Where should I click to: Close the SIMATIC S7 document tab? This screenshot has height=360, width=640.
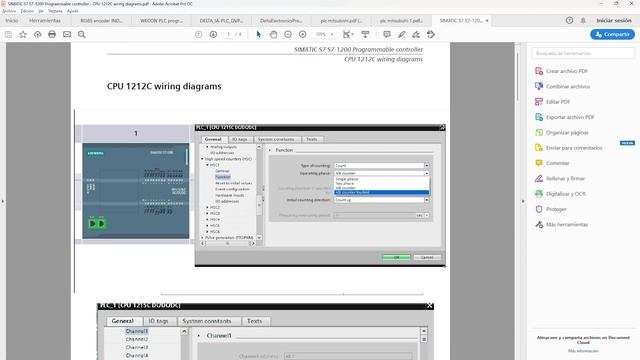[487, 20]
